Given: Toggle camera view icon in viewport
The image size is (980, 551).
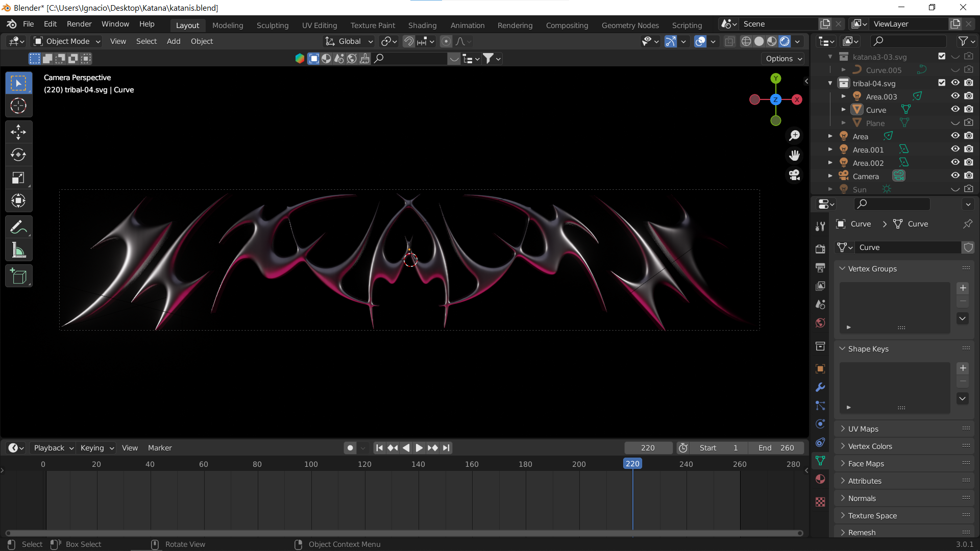Looking at the screenshot, I should [794, 175].
